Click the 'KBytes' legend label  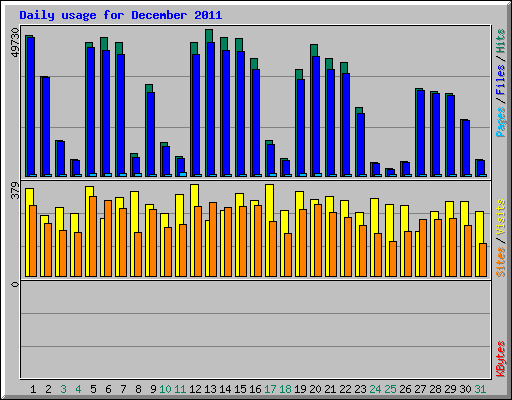[x=501, y=359]
